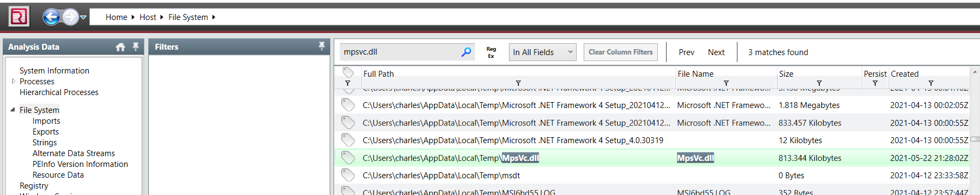Click the home icon in the Analysis Data header
980x195 pixels.
(120, 47)
